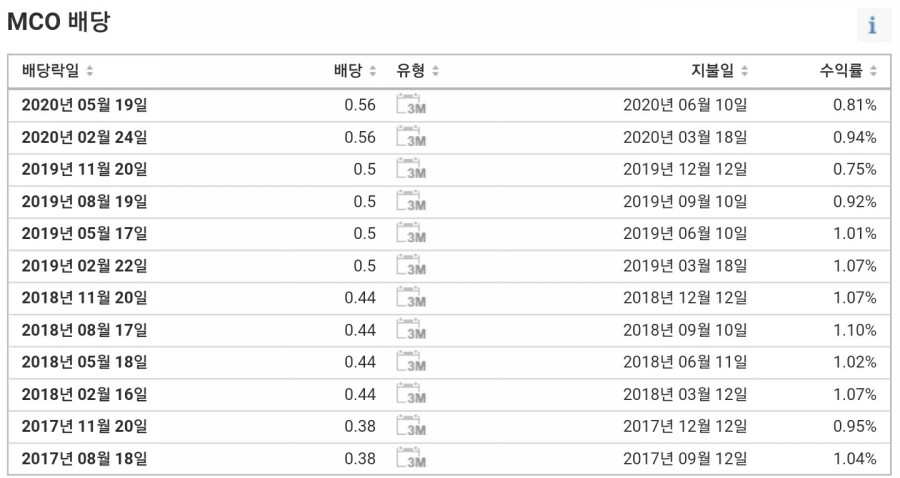Click the 지불일 header label
The image size is (900, 478).
(712, 71)
